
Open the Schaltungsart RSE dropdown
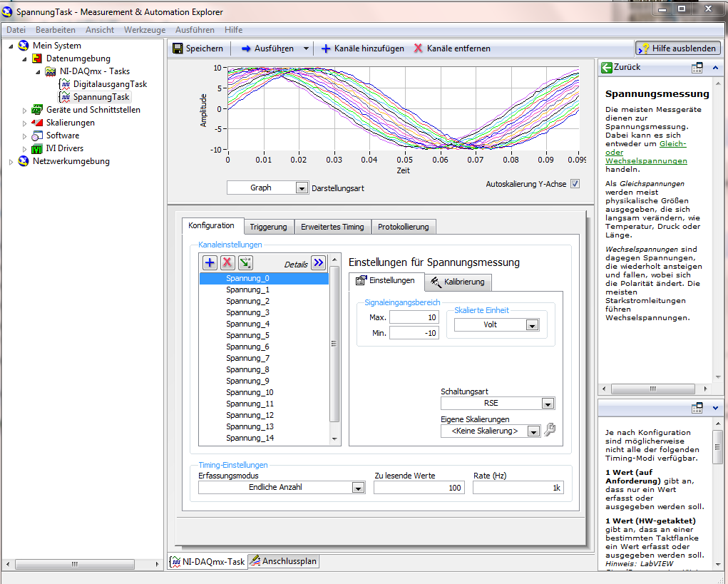pyautogui.click(x=547, y=404)
